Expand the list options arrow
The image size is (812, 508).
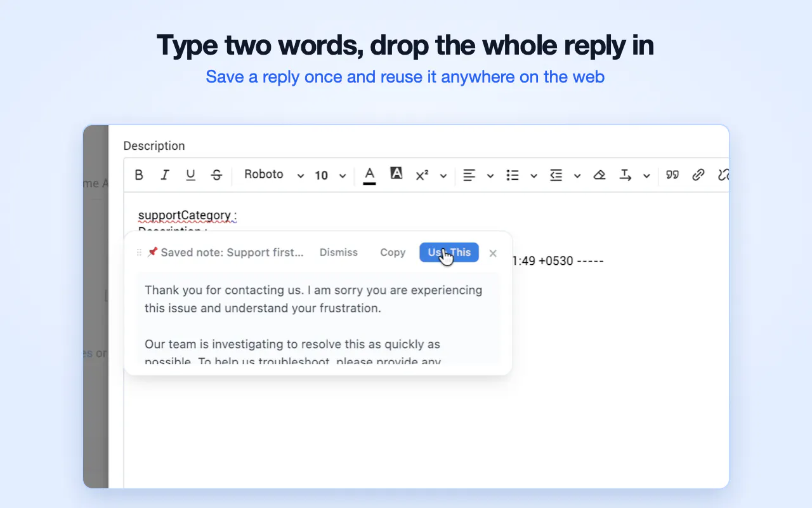tap(534, 176)
